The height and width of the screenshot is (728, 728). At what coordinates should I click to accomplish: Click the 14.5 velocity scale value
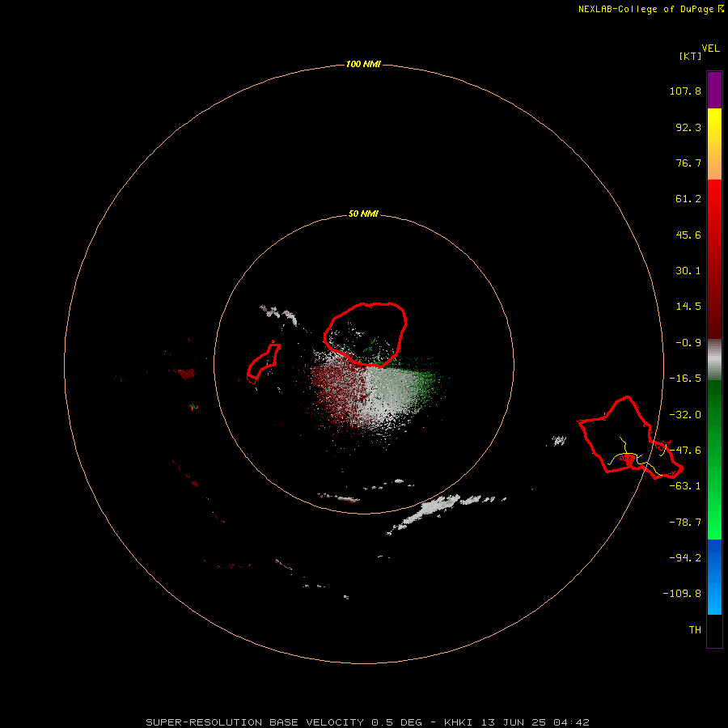[688, 307]
